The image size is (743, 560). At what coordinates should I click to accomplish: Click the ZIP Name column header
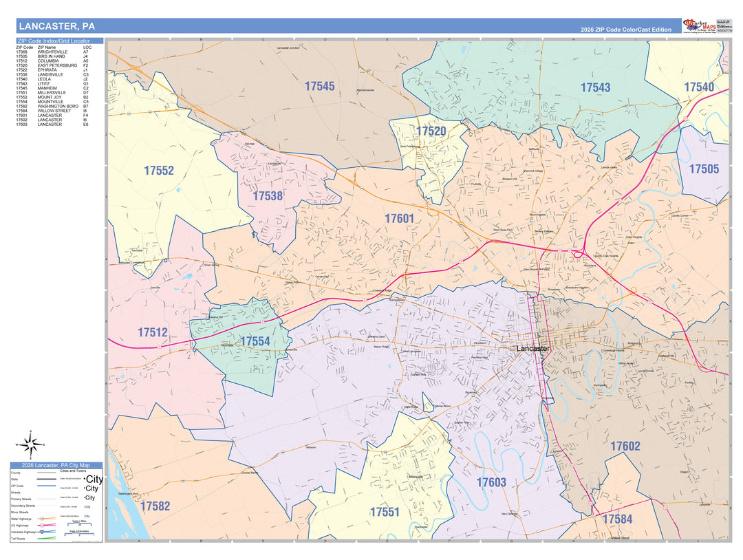pyautogui.click(x=47, y=47)
